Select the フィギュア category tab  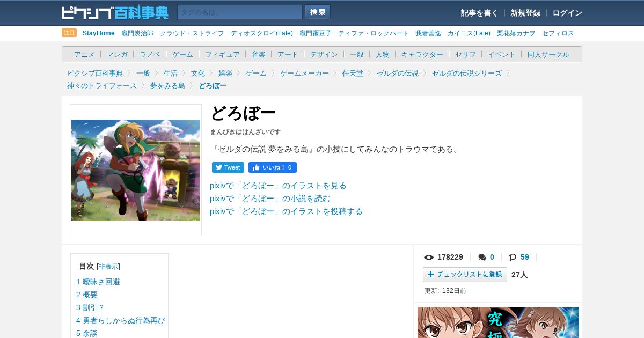[222, 54]
